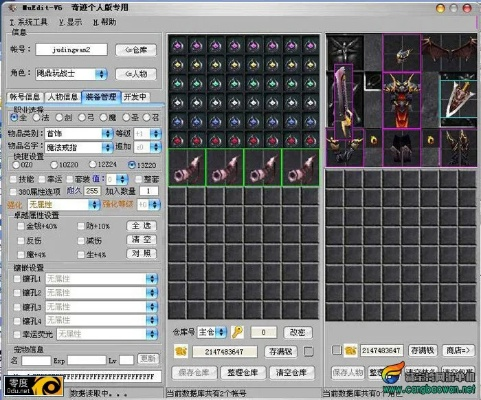Tick the 反伤 checkbox

click(x=21, y=241)
